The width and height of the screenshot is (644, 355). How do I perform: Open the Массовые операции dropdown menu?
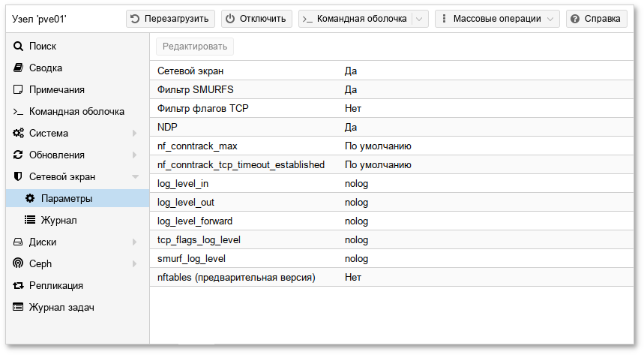click(x=497, y=19)
